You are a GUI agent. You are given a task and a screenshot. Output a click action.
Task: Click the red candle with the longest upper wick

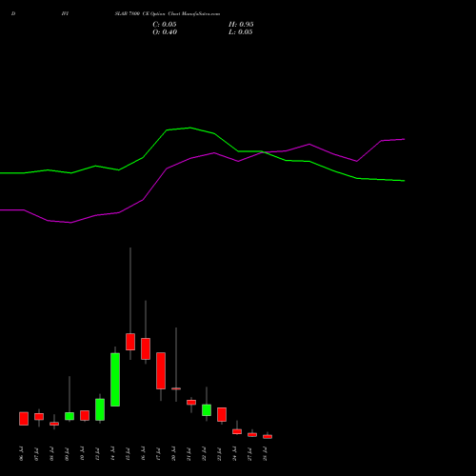pos(130,342)
